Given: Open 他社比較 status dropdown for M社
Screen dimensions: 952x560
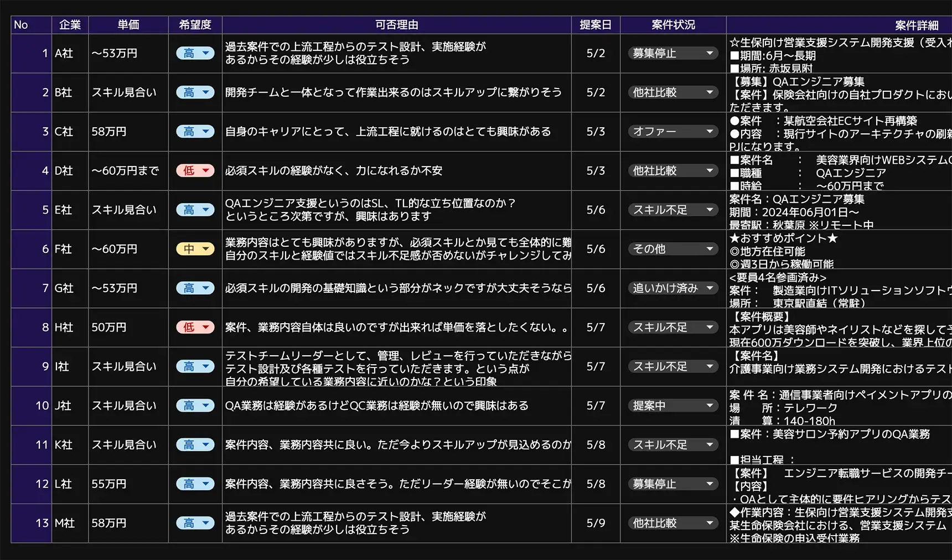Looking at the screenshot, I should tap(673, 523).
